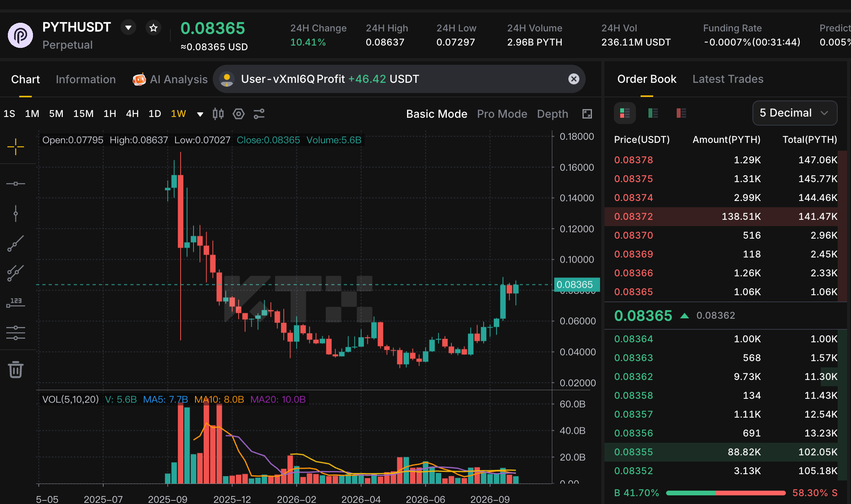
Task: Show both bids and asks order book view
Action: pos(625,113)
